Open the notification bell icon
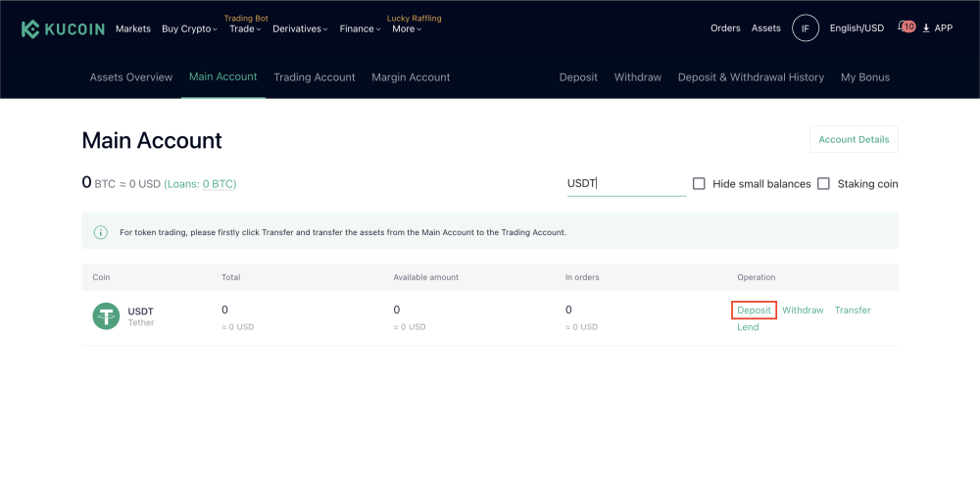 click(x=902, y=26)
